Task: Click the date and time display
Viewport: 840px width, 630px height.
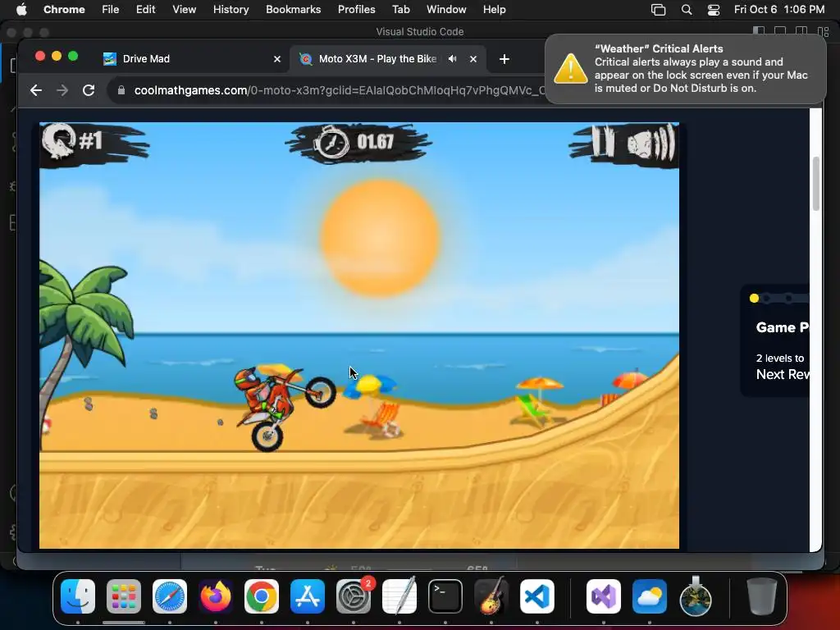Action: click(x=779, y=10)
